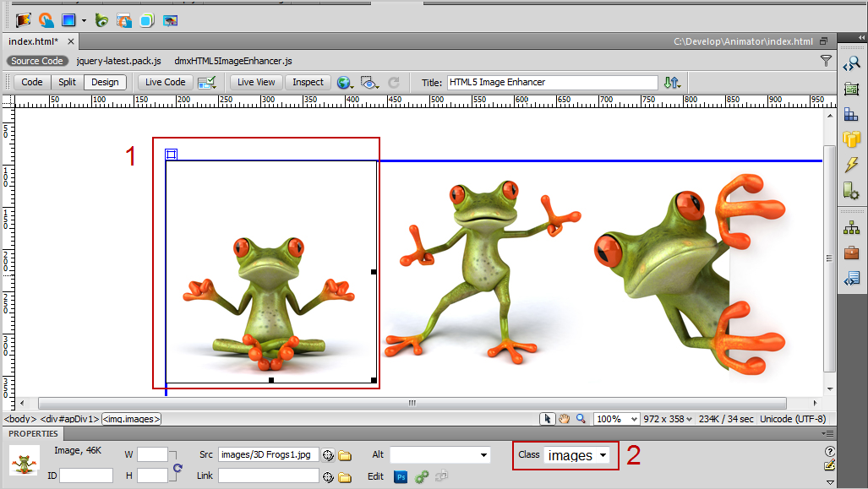
Task: Click the Src file path field
Action: point(269,454)
